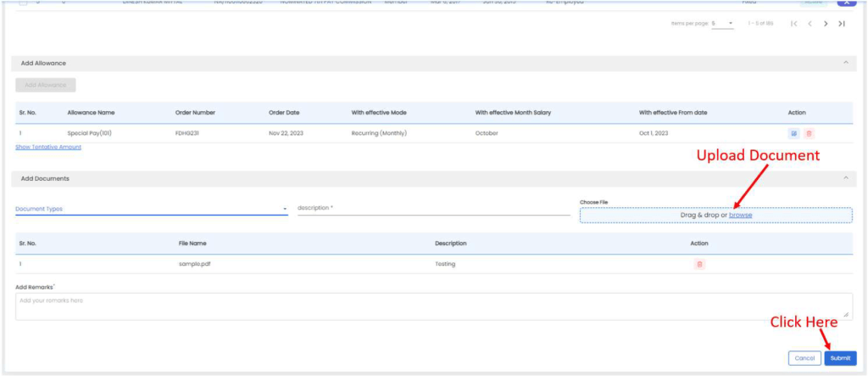
Task: Click the disabled Add Allowance button
Action: pos(46,85)
